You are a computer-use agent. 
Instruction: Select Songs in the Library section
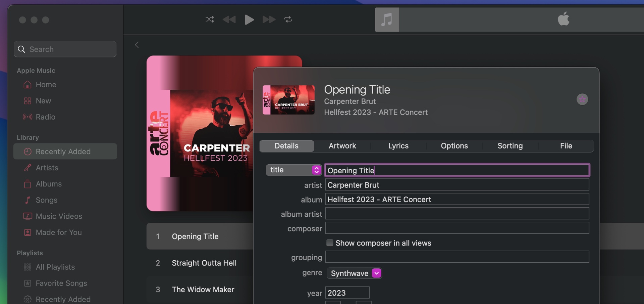point(46,200)
